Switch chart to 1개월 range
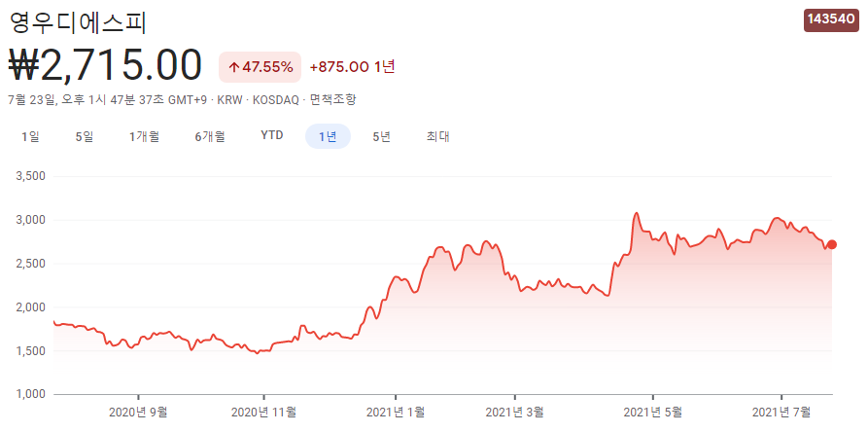 click(145, 136)
